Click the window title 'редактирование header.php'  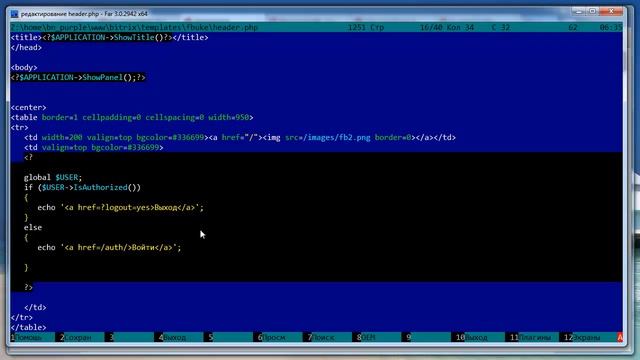coord(60,14)
